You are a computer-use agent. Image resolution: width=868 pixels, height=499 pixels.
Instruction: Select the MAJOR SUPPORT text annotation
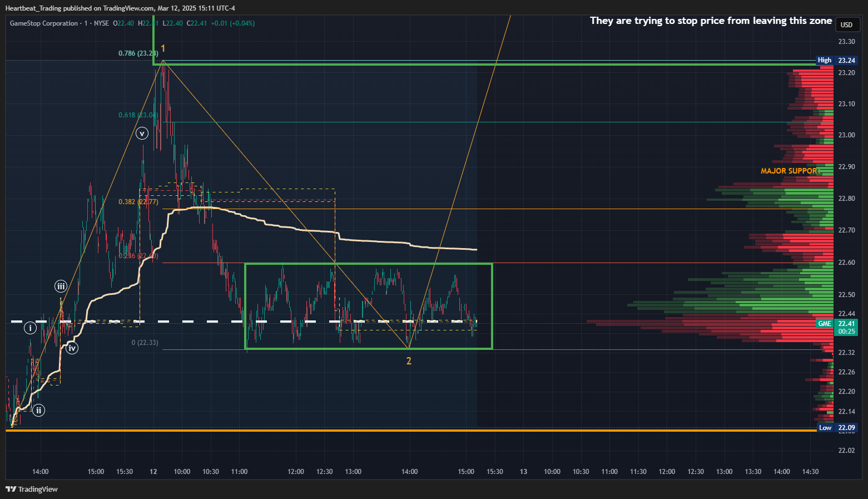(x=790, y=171)
